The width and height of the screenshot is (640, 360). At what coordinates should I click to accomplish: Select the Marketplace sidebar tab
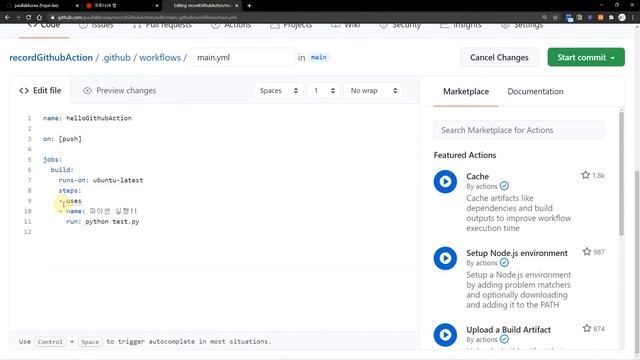point(466,91)
